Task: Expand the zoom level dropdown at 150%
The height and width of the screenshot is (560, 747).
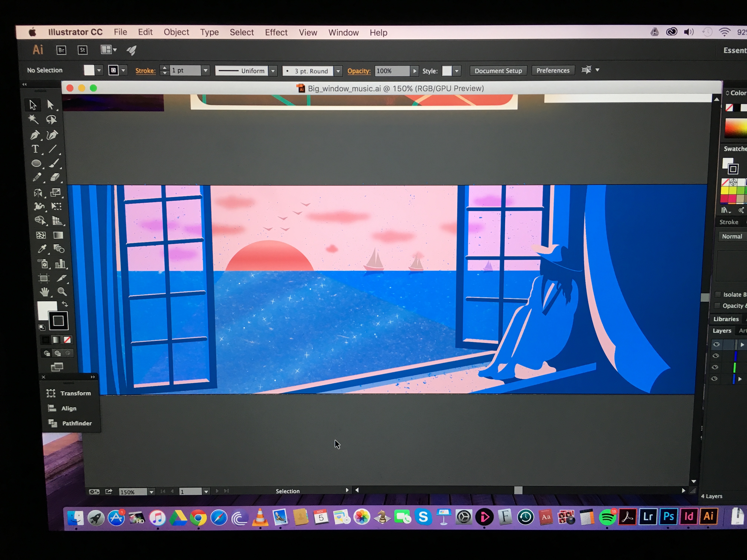Action: 152,492
